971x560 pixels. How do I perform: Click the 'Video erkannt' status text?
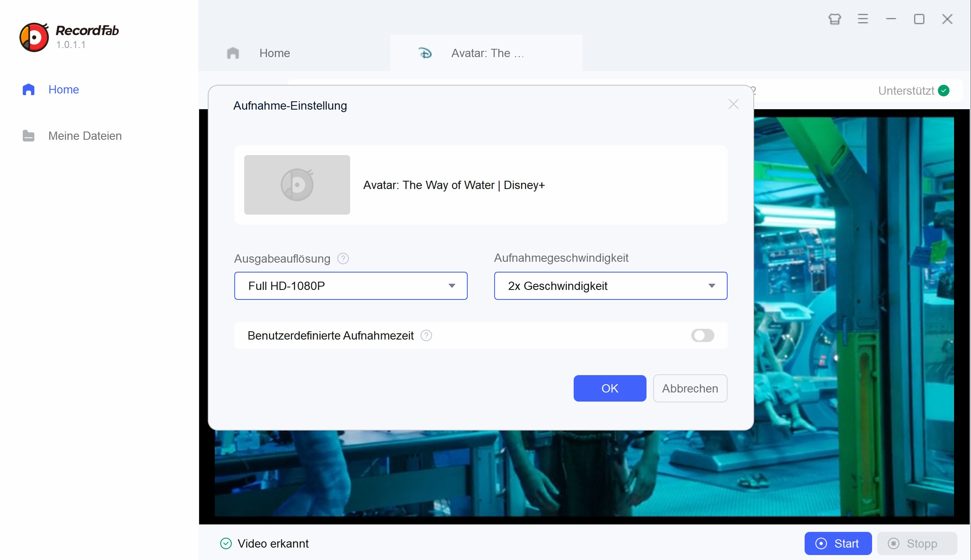[273, 543]
